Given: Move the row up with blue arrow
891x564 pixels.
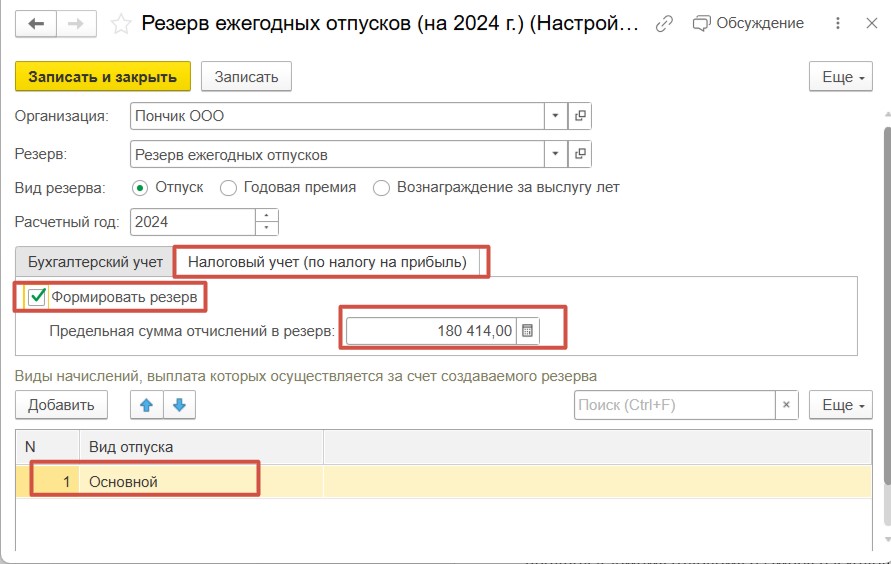Looking at the screenshot, I should tap(147, 405).
